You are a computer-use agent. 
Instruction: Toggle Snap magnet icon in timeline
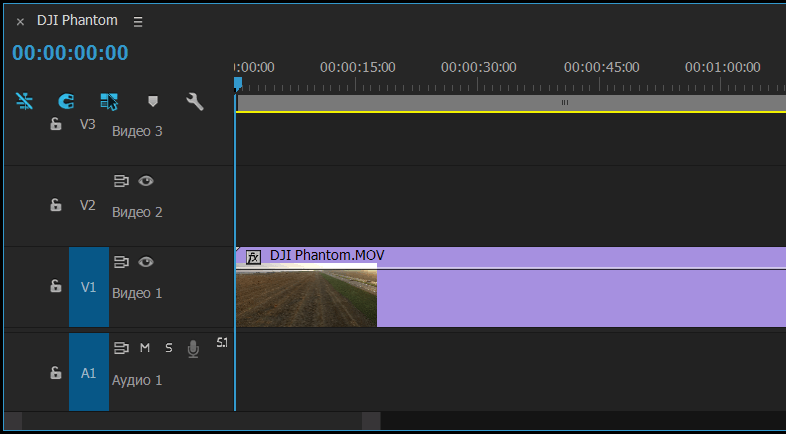point(66,101)
